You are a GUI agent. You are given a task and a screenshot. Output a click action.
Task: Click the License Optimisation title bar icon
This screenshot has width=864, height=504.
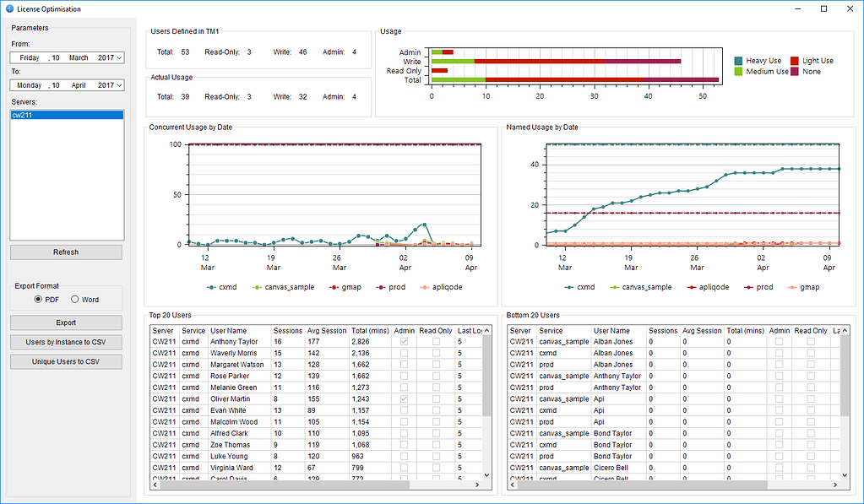coord(8,8)
